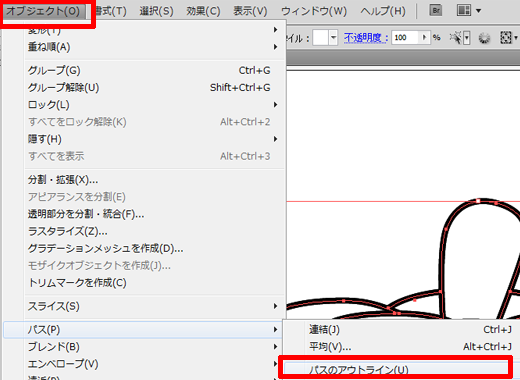This screenshot has height=380, width=520.
Task: Open the 書式(T) menu
Action: [111, 11]
